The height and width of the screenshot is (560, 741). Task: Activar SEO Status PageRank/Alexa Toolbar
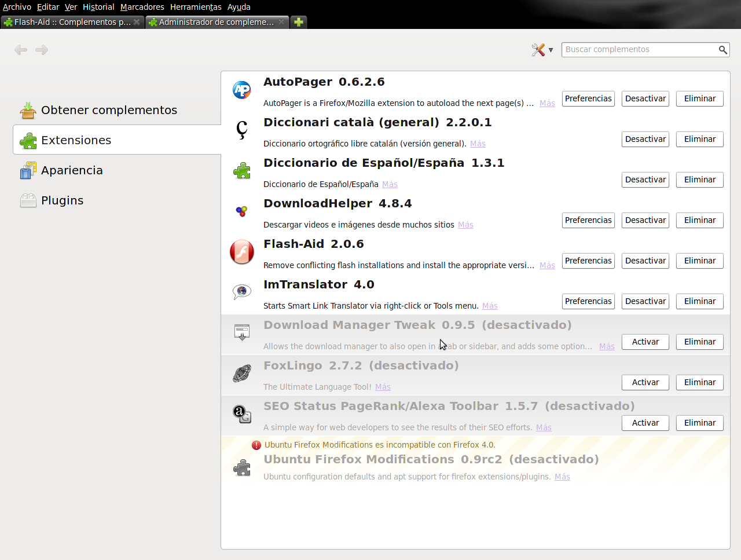[x=645, y=423]
